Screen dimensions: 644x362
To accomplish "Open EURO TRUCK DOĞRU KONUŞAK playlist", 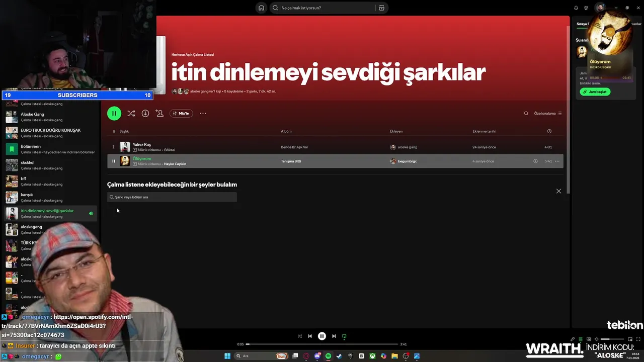I will 51,133.
